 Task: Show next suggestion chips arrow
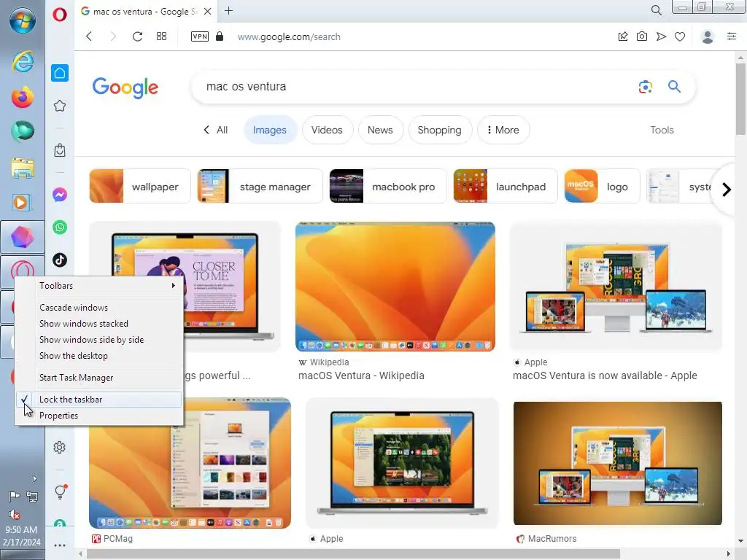point(726,190)
